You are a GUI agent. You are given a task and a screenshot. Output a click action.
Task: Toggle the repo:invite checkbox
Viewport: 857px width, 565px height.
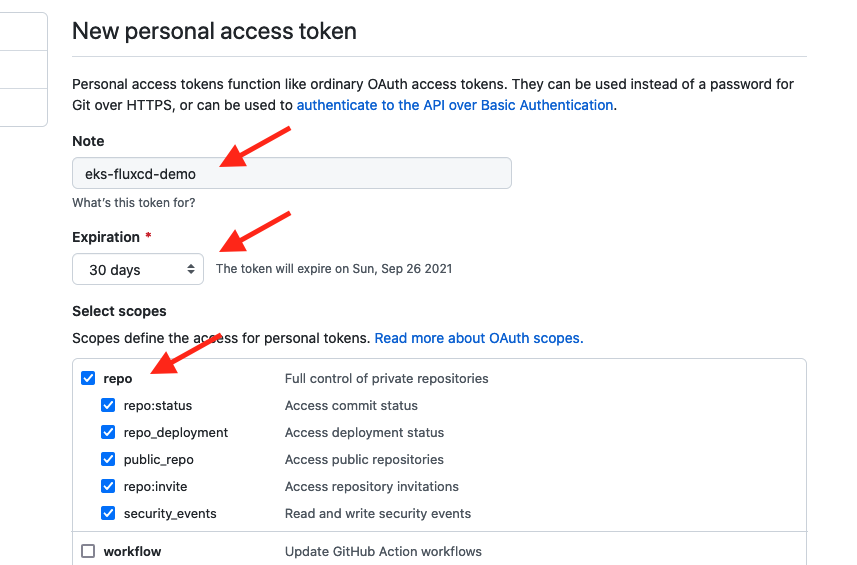(x=108, y=487)
